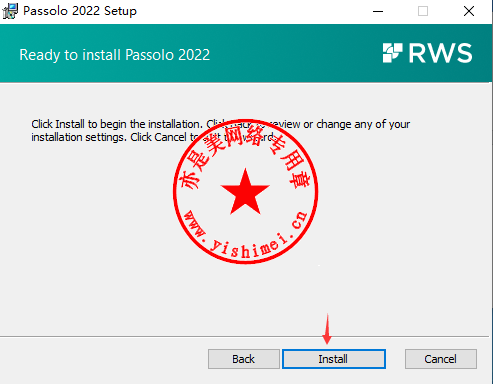Select the heading 'Ready to install Passolo 2022'
Screen dimensions: 493x384
click(115, 55)
